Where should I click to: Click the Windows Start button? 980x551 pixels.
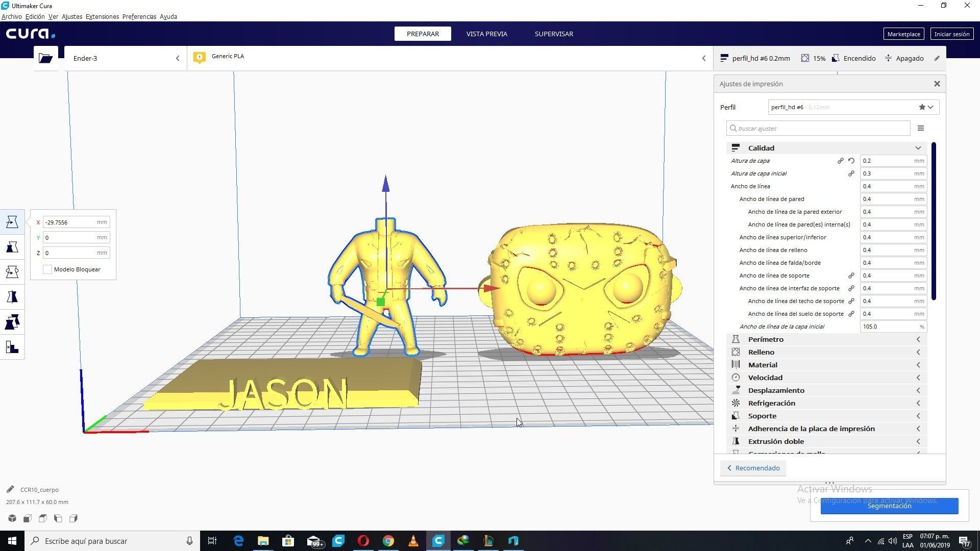pos(12,541)
